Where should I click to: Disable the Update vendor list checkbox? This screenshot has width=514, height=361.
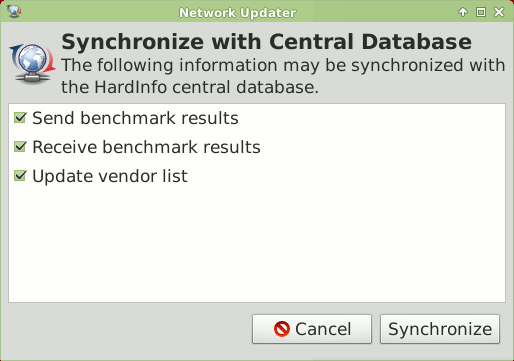click(x=20, y=176)
